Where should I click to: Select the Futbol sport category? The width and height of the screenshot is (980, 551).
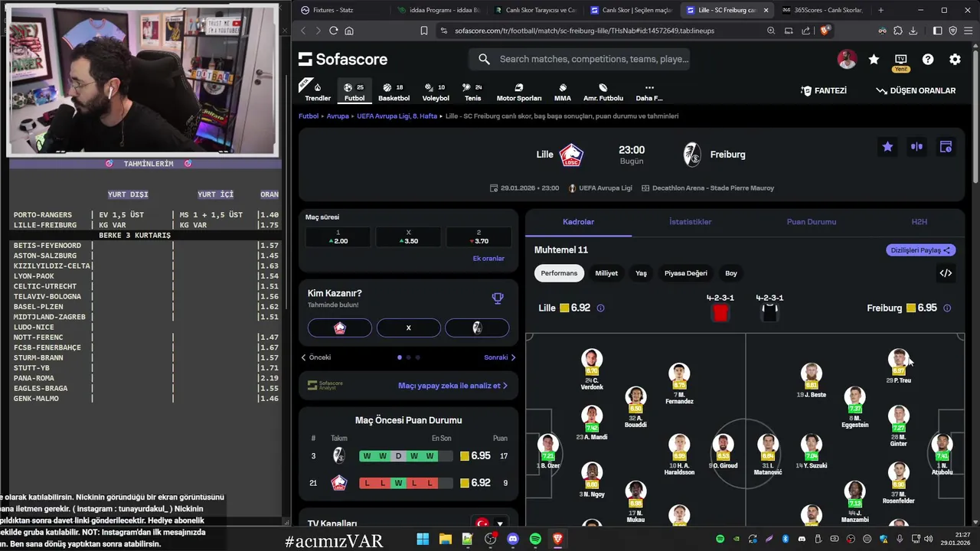[x=354, y=91]
